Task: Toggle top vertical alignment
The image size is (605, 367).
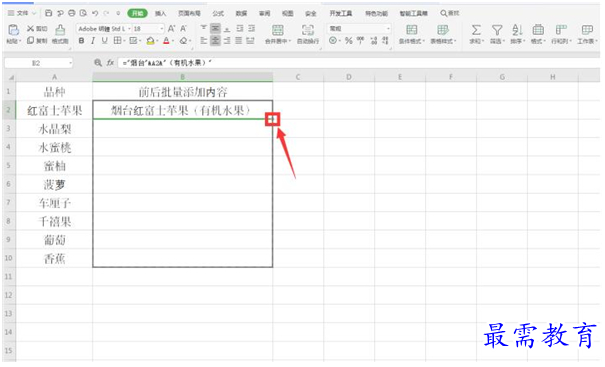Action: point(204,28)
